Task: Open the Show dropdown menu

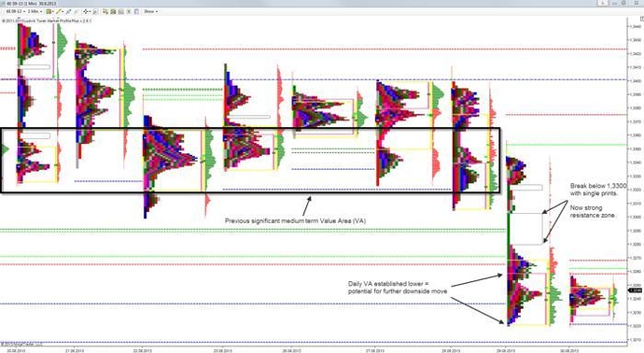Action: point(150,11)
